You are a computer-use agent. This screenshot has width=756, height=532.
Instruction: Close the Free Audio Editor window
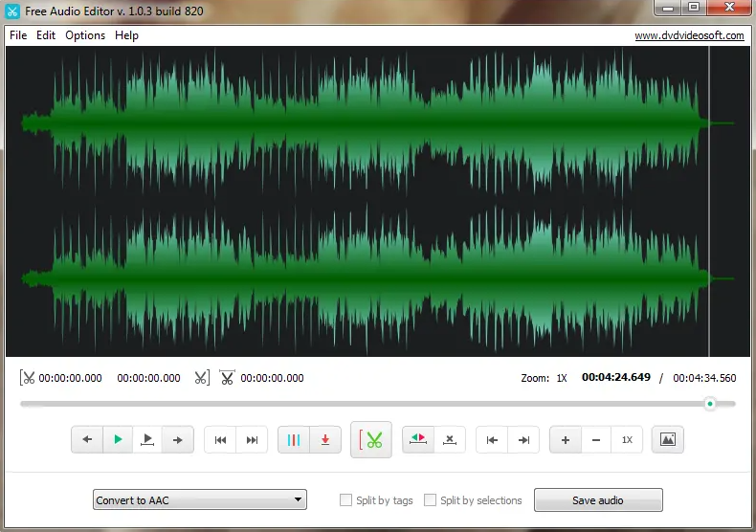click(730, 9)
